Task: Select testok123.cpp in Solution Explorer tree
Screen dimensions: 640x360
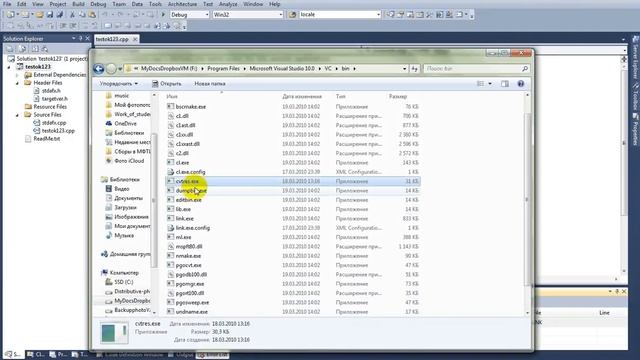Action: 58,131
